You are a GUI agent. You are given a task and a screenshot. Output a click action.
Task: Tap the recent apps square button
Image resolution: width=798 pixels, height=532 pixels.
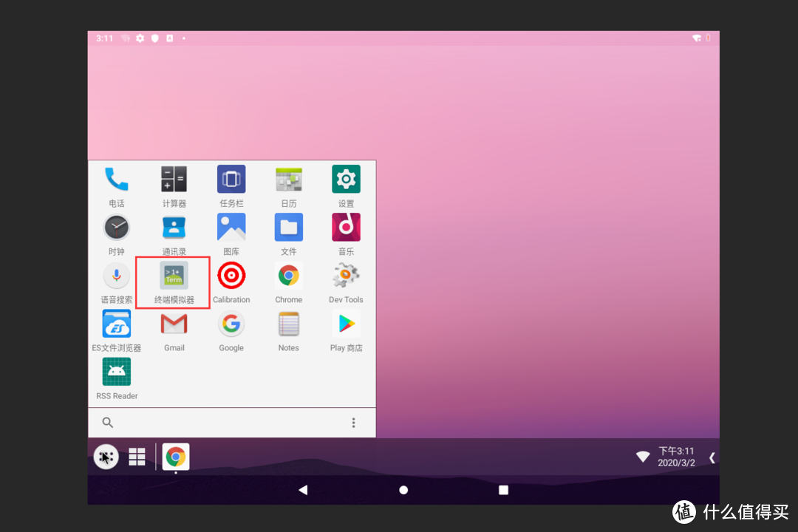pos(503,490)
